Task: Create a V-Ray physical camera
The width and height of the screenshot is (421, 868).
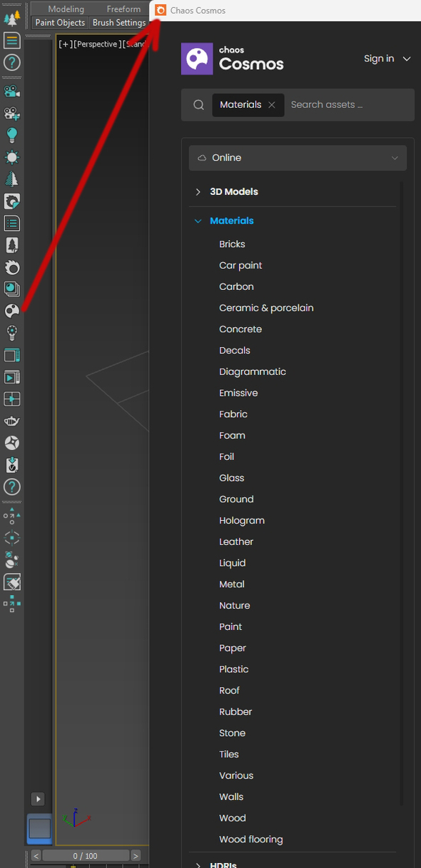Action: click(12, 91)
